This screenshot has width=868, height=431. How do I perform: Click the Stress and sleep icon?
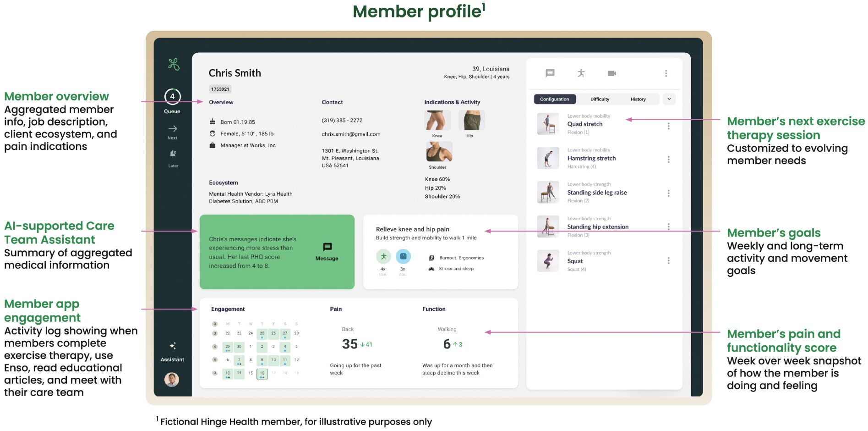point(431,269)
